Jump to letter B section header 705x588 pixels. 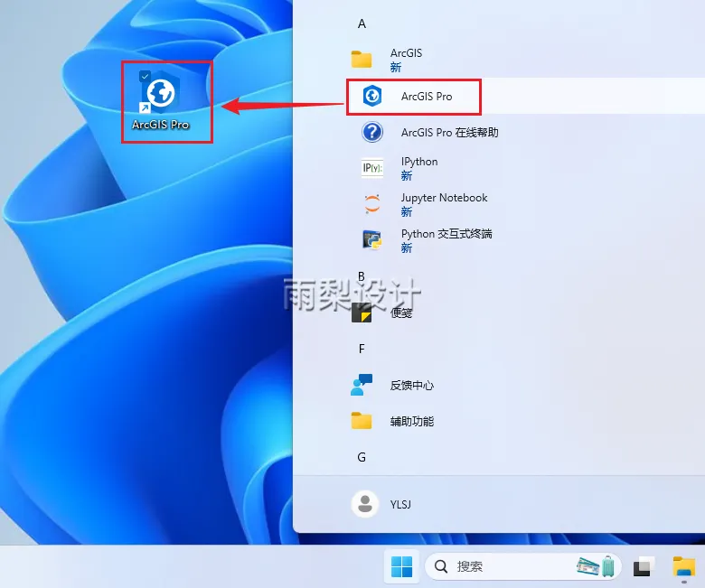pyautogui.click(x=361, y=276)
